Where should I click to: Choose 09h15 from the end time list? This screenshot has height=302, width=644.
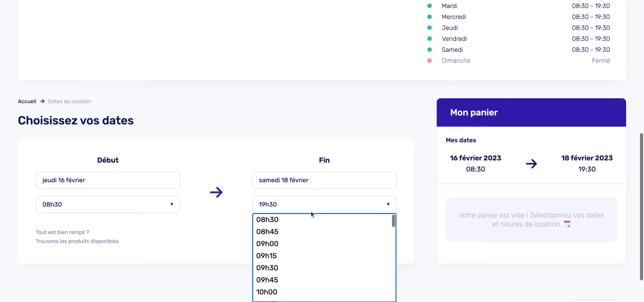tap(322, 256)
